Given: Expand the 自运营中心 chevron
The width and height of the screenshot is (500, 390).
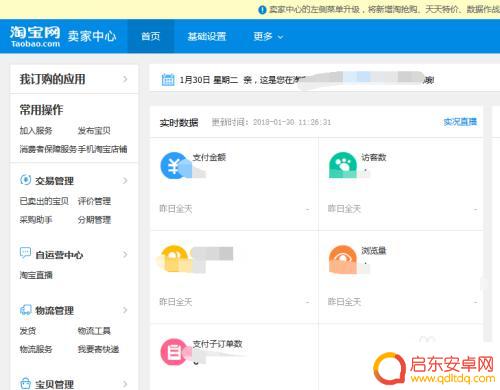Looking at the screenshot, I should click(125, 255).
